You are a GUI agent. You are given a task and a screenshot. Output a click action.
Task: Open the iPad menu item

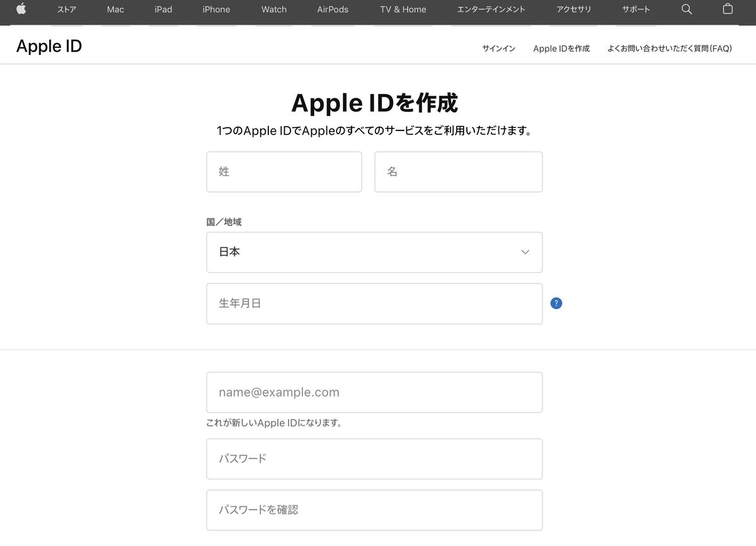tap(163, 9)
